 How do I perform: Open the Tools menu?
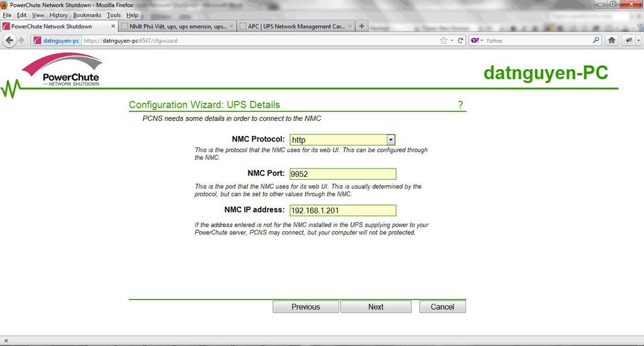tap(114, 15)
